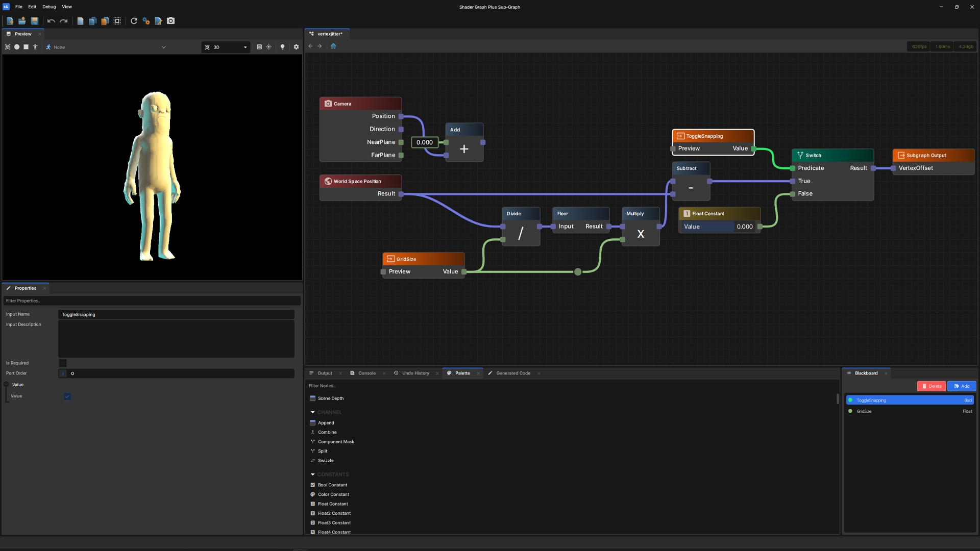The height and width of the screenshot is (551, 980).
Task: Open the animation None dropdown
Action: click(x=106, y=47)
